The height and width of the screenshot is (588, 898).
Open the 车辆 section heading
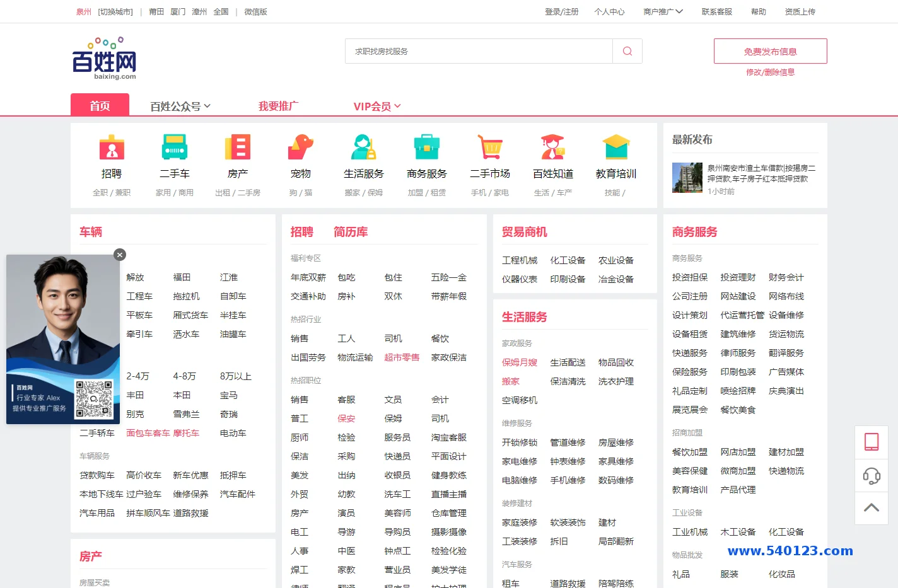(91, 232)
